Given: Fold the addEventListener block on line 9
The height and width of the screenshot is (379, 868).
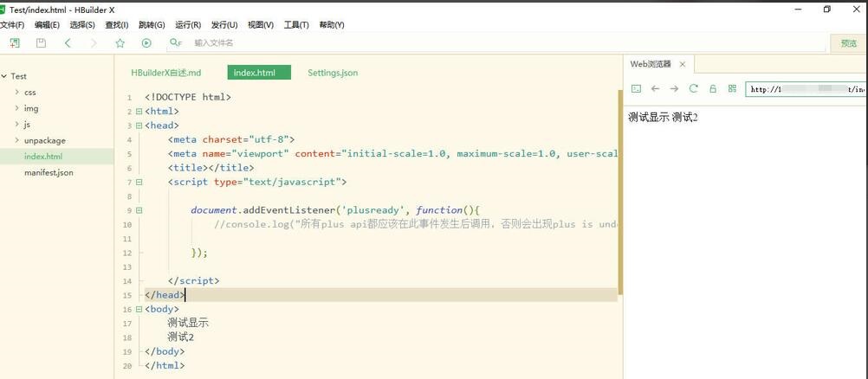Looking at the screenshot, I should pos(139,210).
